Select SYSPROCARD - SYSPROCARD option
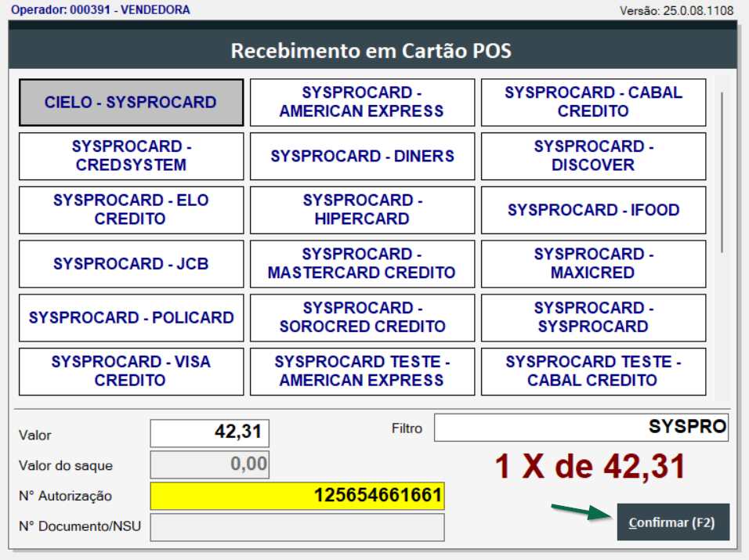This screenshot has width=749, height=560. tap(593, 318)
